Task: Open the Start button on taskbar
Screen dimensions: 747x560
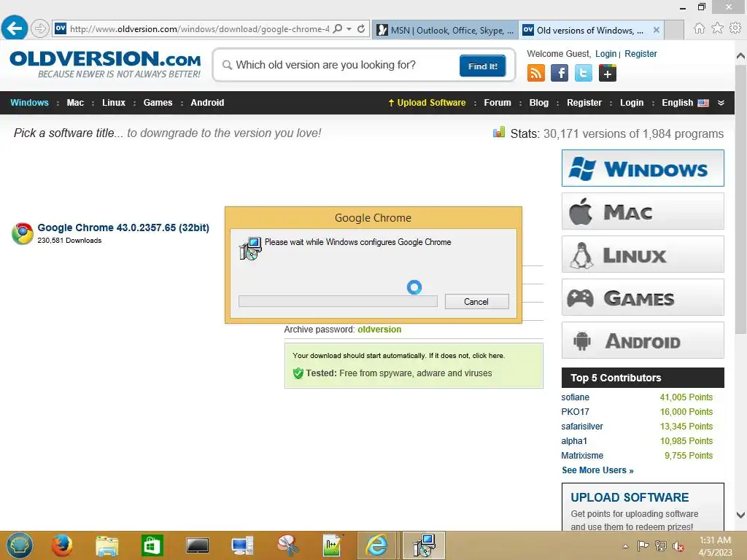Action: tap(20, 545)
